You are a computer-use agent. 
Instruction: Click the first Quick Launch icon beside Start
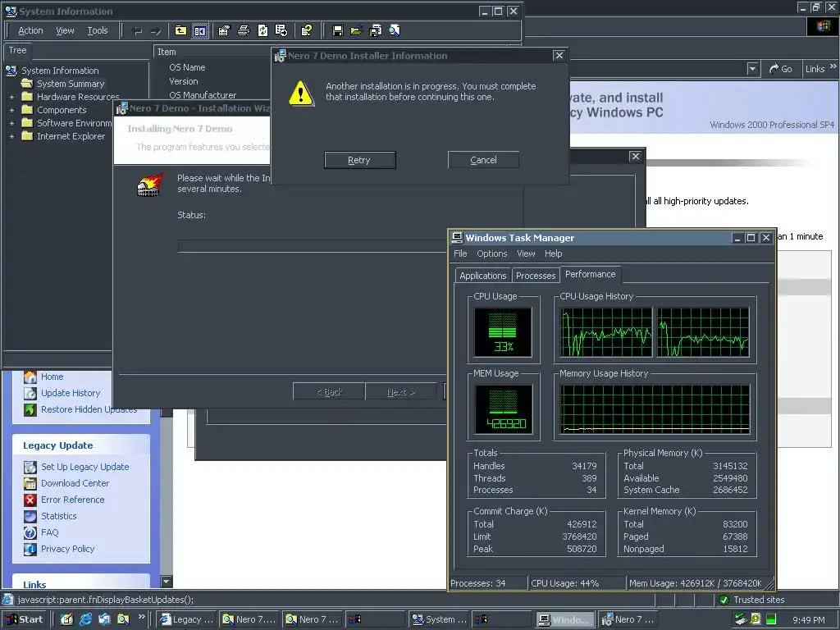click(67, 619)
